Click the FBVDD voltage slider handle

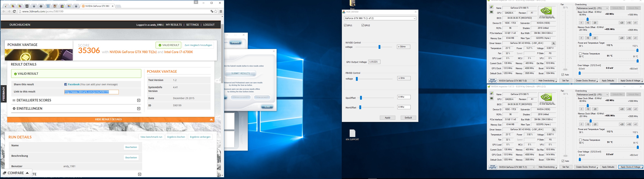coord(357,79)
